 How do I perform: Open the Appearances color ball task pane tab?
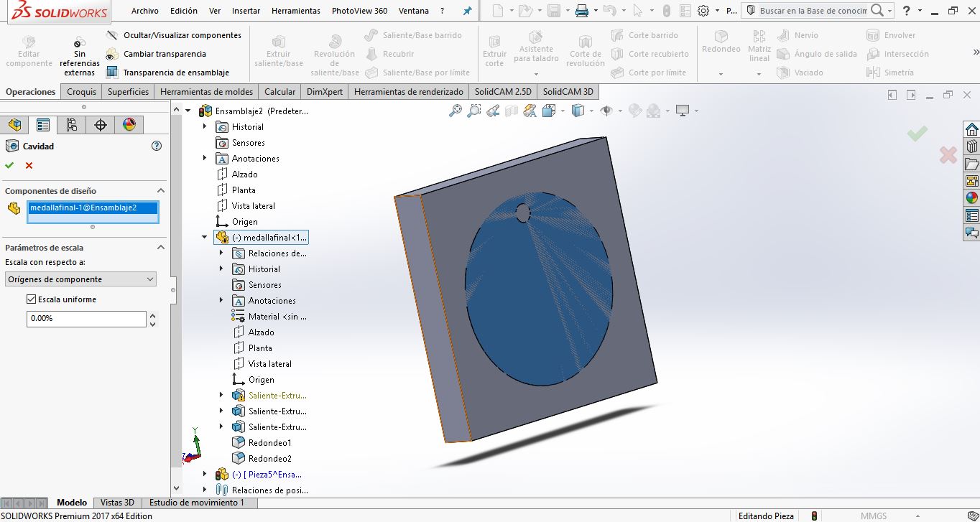(971, 197)
